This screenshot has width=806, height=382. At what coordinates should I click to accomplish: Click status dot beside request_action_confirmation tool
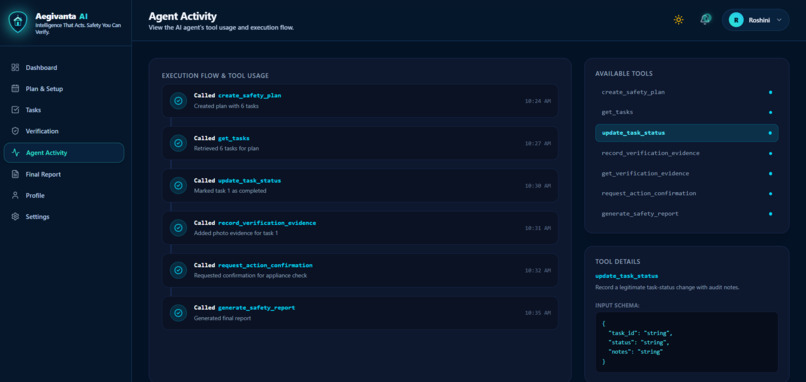pos(770,194)
